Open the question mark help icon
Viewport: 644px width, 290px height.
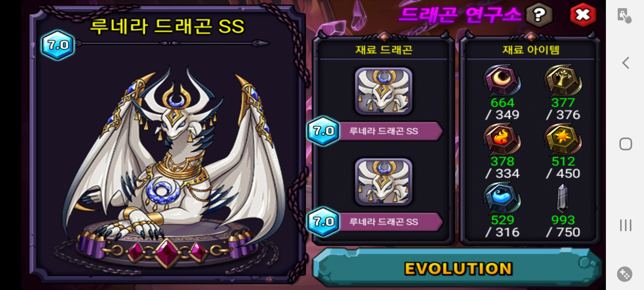[x=539, y=15]
